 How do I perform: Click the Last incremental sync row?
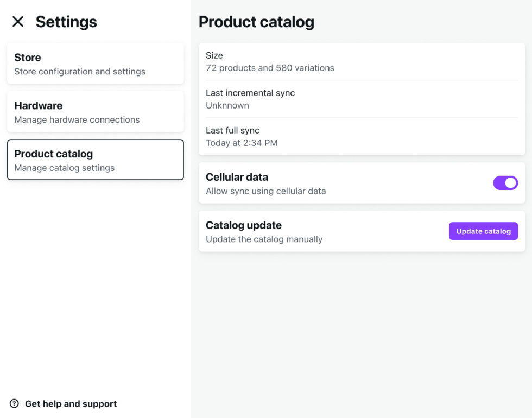362,99
